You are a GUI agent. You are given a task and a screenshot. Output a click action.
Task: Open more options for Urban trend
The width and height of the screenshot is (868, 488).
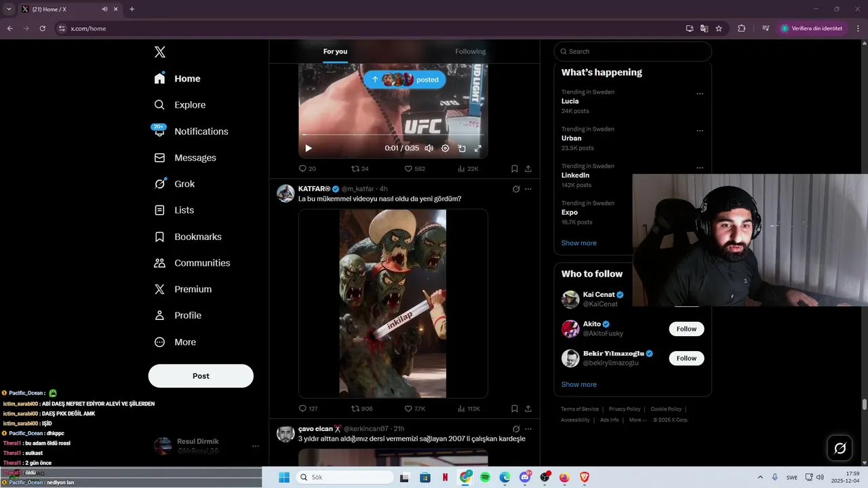[x=700, y=131]
